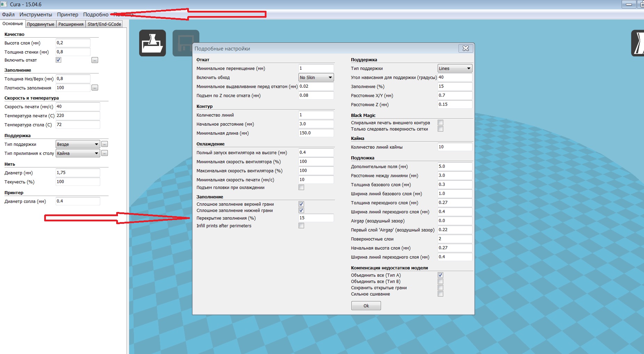
Task: Open main panel support dropdown showing Везде
Action: [x=78, y=144]
